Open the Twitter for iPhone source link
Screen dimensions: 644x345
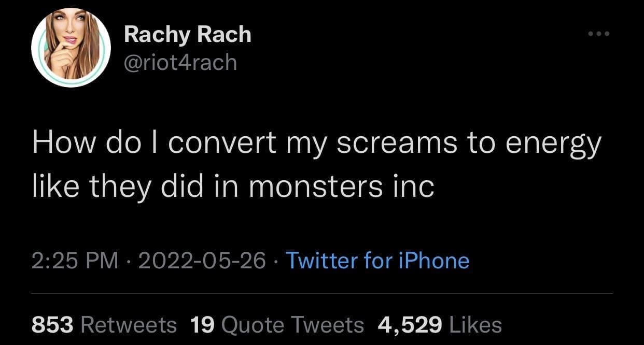[x=377, y=260]
